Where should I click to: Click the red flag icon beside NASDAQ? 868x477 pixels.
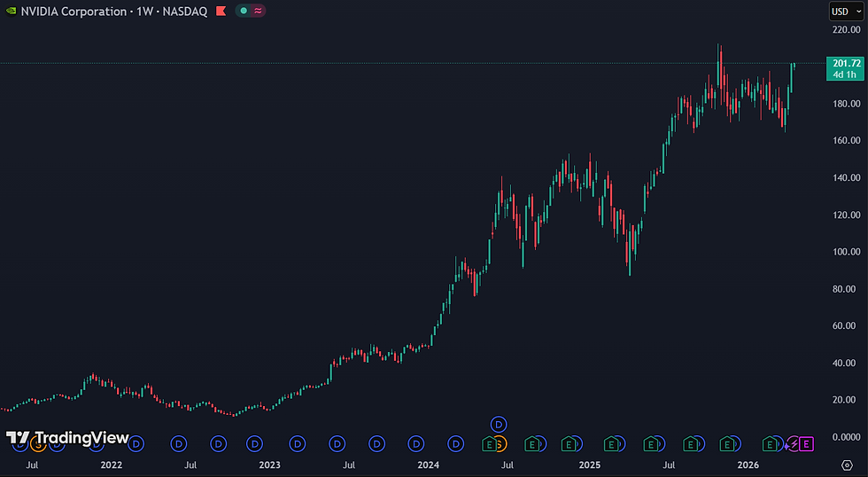(x=221, y=11)
